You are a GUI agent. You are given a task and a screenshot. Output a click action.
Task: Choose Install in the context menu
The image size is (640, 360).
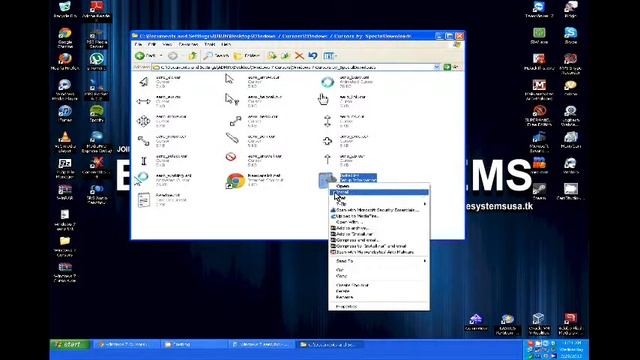(x=379, y=192)
